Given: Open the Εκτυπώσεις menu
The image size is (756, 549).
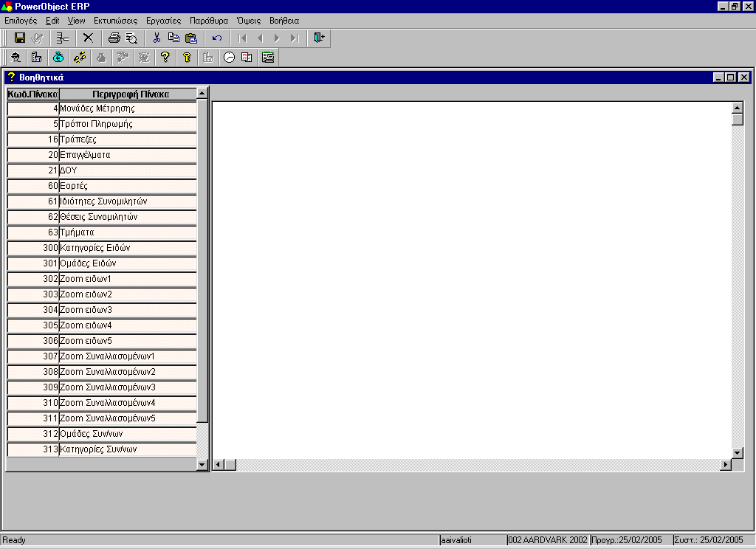Looking at the screenshot, I should tap(115, 21).
